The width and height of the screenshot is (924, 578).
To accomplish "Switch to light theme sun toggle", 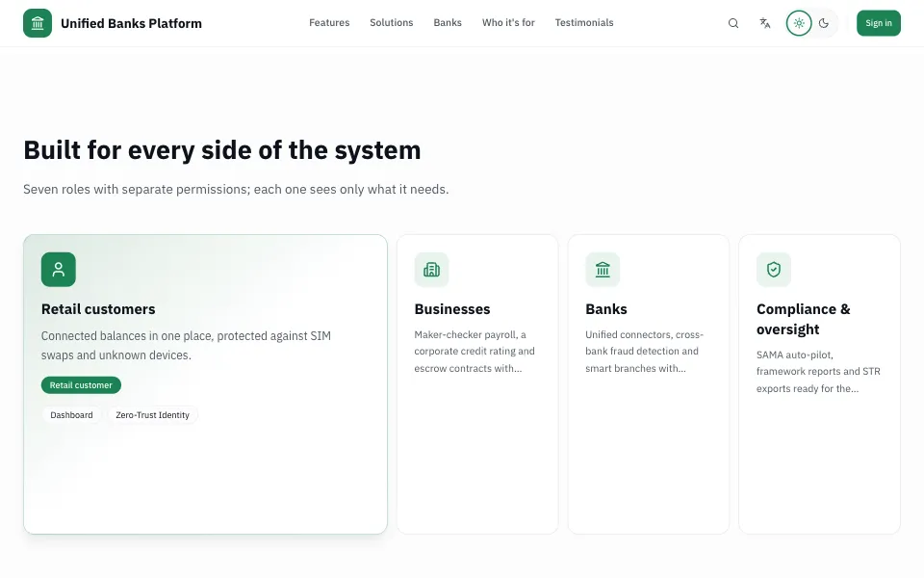I will [799, 23].
